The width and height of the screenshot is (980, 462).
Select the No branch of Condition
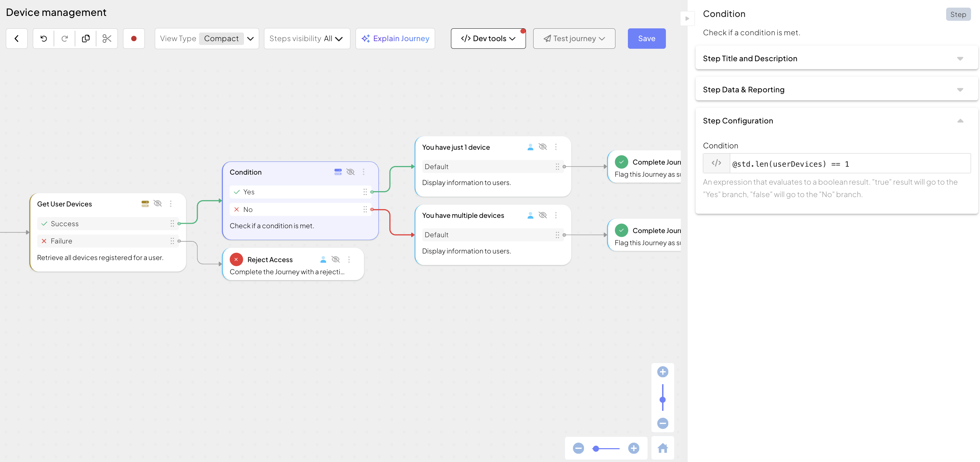point(300,209)
